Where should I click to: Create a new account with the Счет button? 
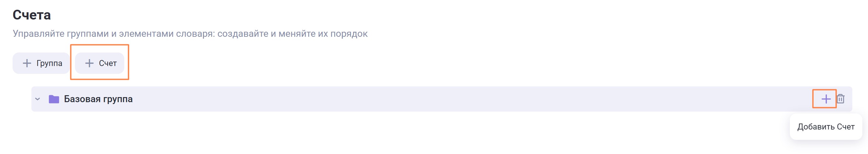coord(100,63)
